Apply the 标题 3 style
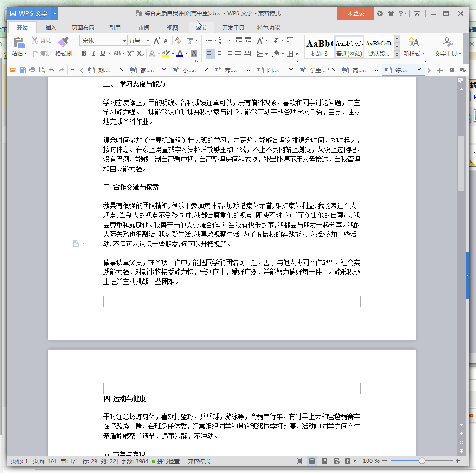The image size is (476, 473). click(319, 47)
